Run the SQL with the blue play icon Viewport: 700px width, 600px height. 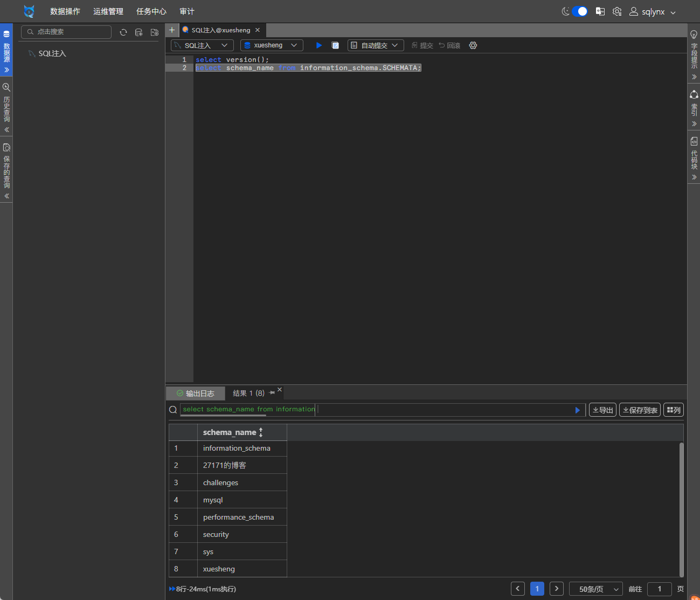point(318,45)
